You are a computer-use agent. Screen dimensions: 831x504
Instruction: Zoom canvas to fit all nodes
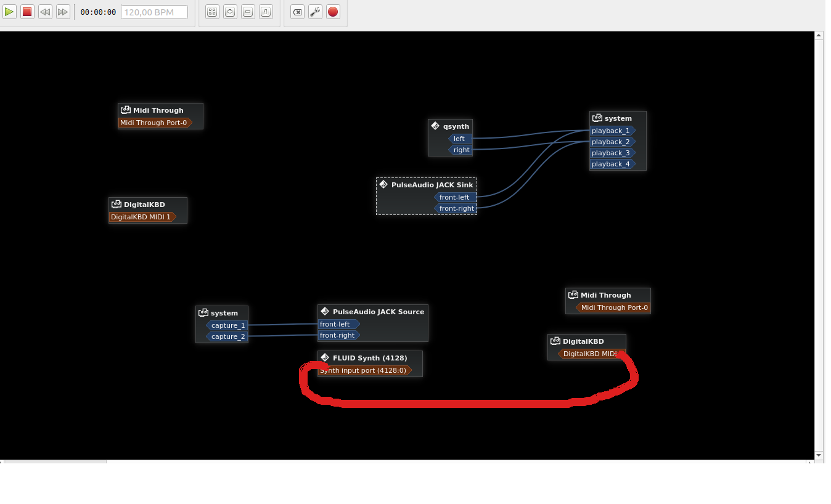(x=213, y=12)
